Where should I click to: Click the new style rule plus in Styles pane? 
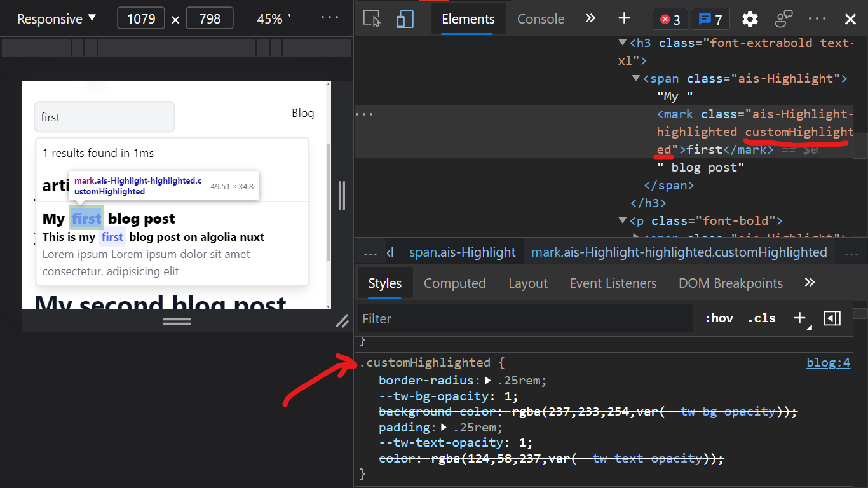coord(799,318)
